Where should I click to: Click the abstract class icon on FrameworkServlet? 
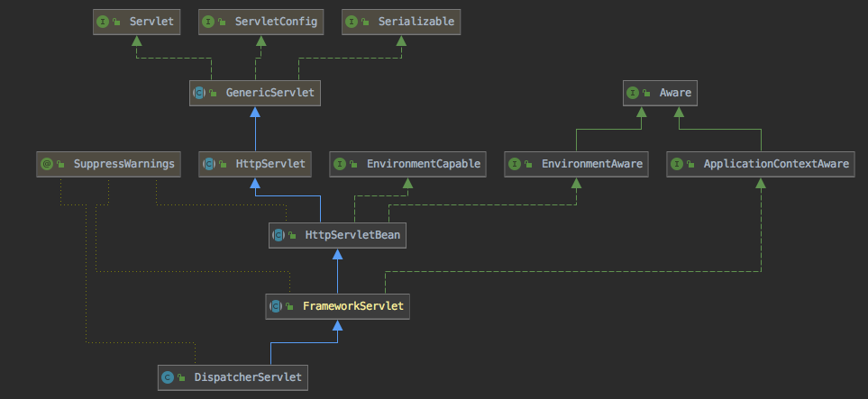(x=276, y=306)
